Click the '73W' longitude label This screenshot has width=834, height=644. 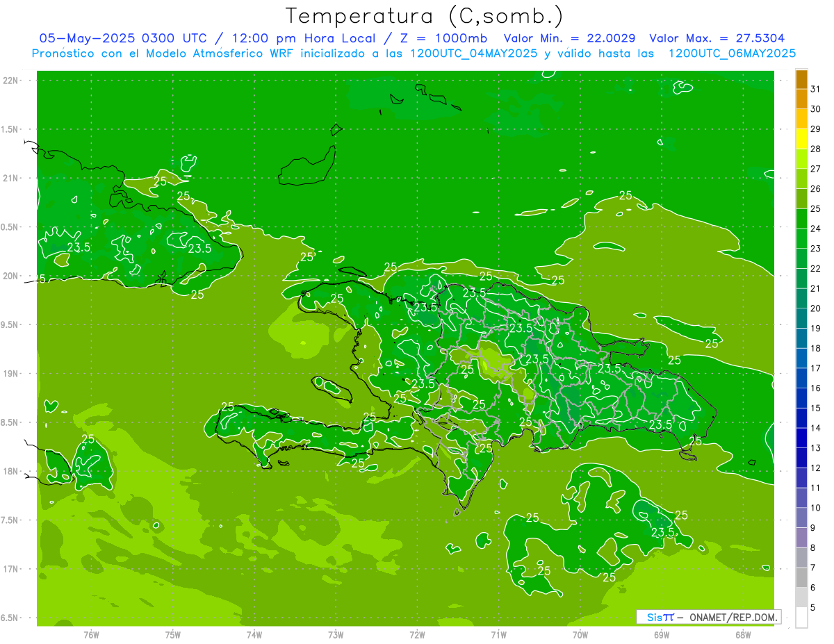pos(336,635)
